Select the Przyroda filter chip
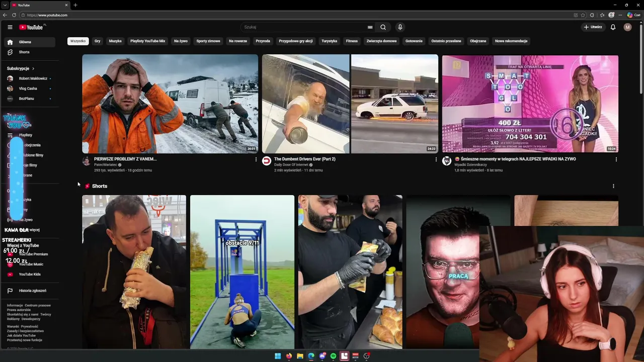This screenshot has width=644, height=362. click(263, 41)
